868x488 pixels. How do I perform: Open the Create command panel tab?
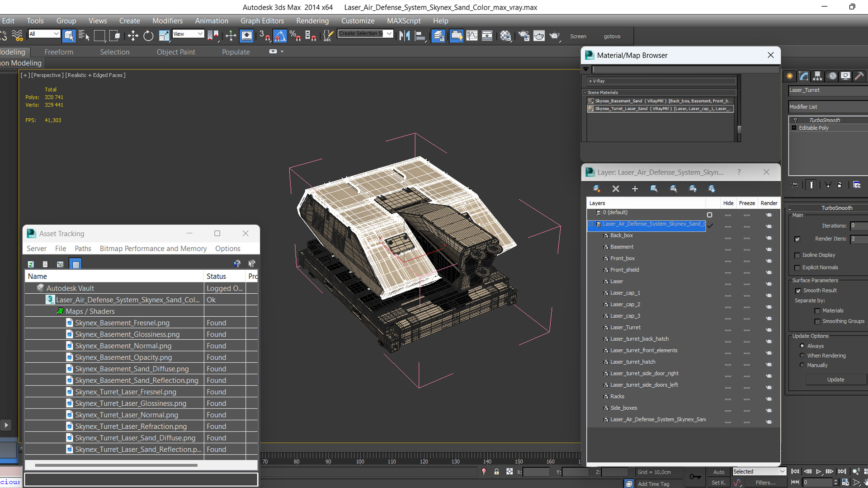point(789,76)
